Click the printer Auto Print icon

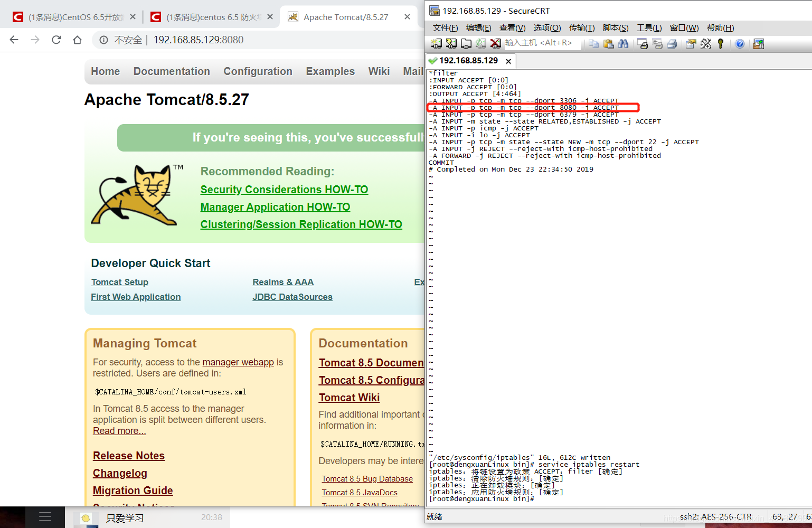[672, 44]
